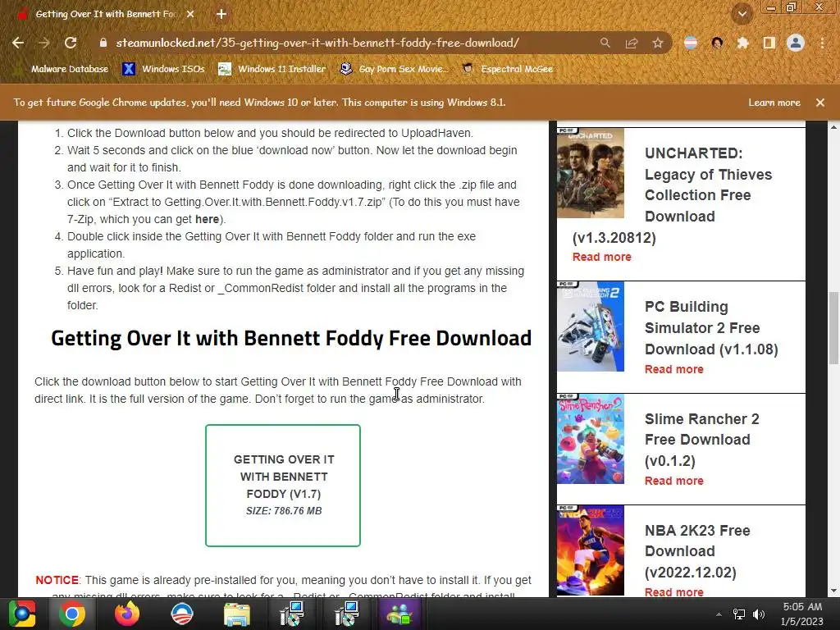Click the scrollbar down arrow
The width and height of the screenshot is (840, 630).
point(833,591)
